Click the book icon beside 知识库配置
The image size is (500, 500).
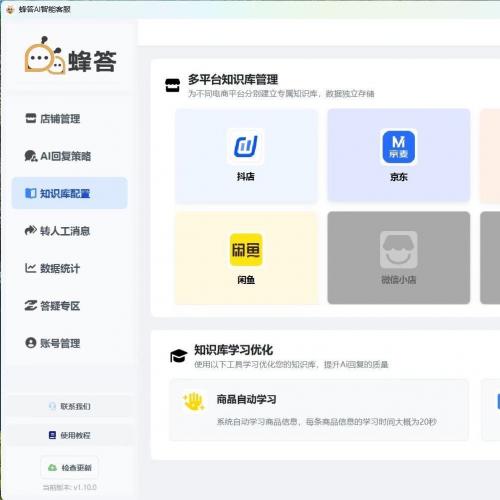pyautogui.click(x=31, y=193)
